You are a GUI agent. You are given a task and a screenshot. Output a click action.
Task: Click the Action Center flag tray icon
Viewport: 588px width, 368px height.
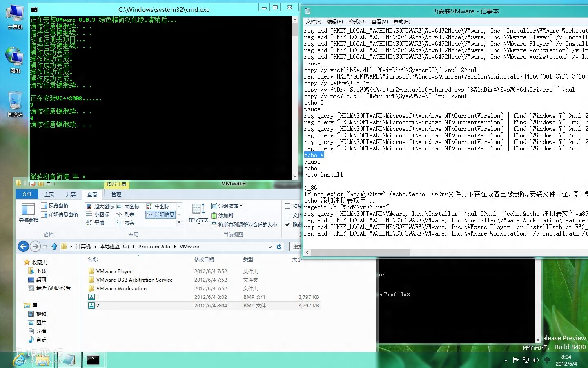click(516, 360)
